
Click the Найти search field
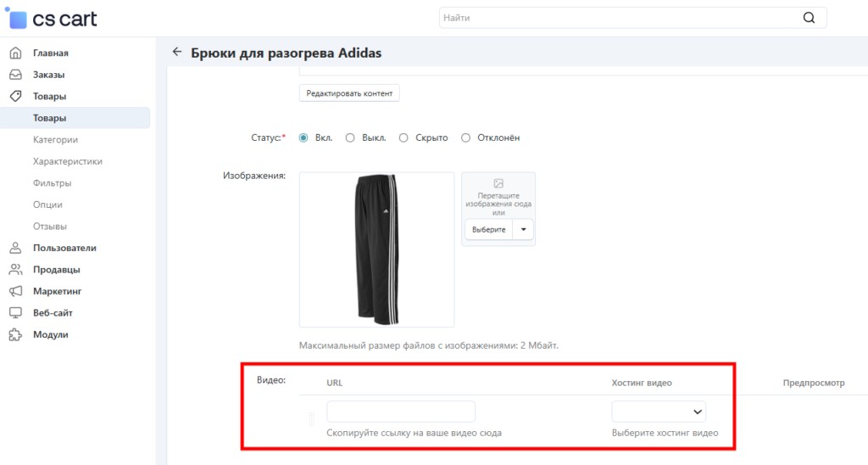[619, 17]
